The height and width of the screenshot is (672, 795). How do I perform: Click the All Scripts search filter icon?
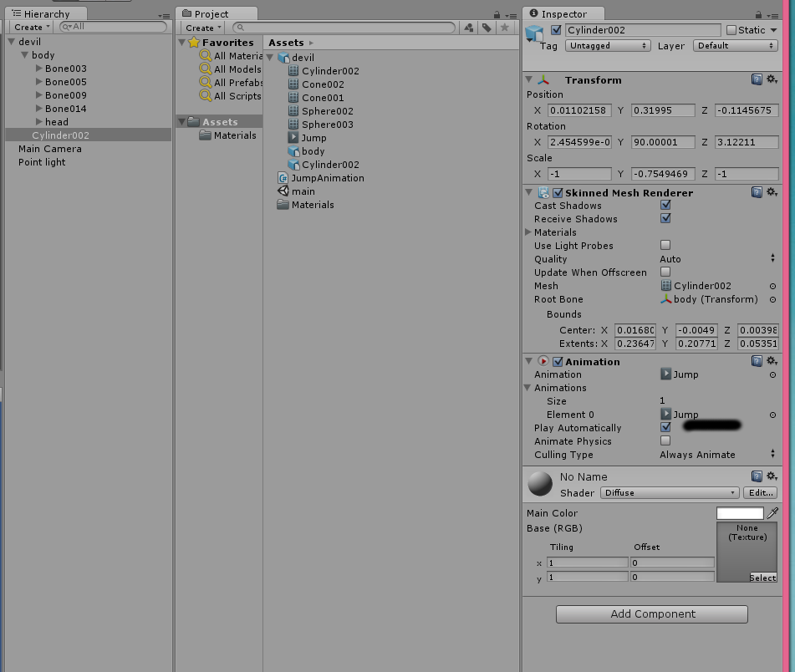208,96
